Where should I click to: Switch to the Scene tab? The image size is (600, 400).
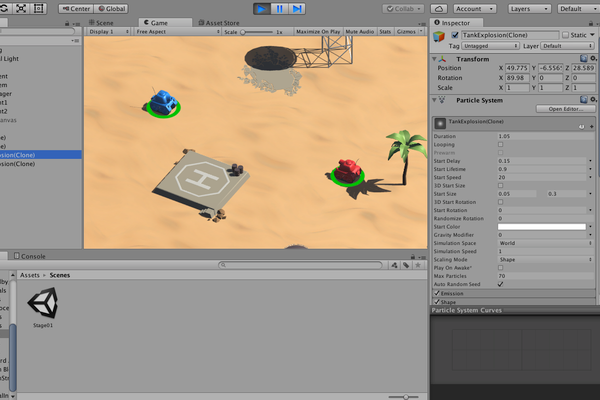pyautogui.click(x=101, y=23)
